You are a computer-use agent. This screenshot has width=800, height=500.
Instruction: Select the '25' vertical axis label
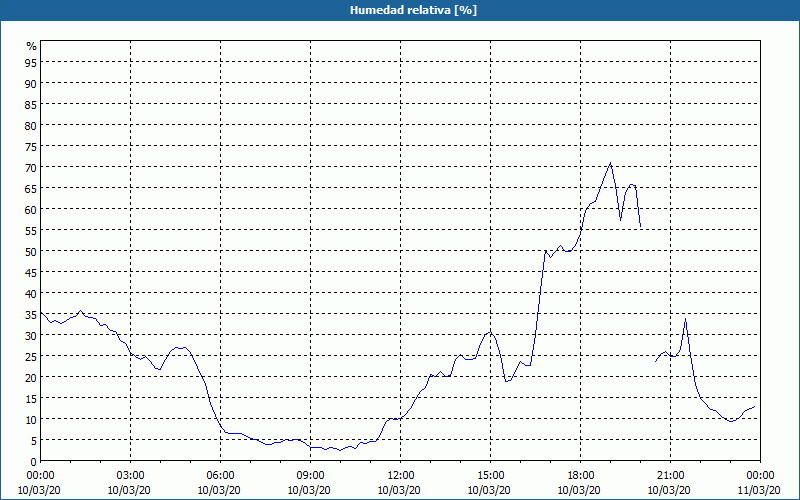coord(31,357)
